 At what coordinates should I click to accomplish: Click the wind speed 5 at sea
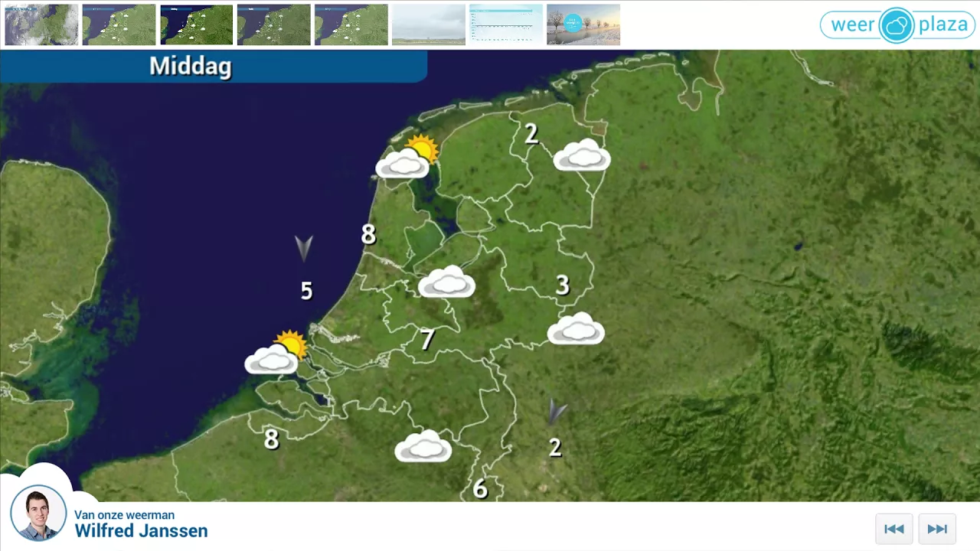tap(307, 291)
